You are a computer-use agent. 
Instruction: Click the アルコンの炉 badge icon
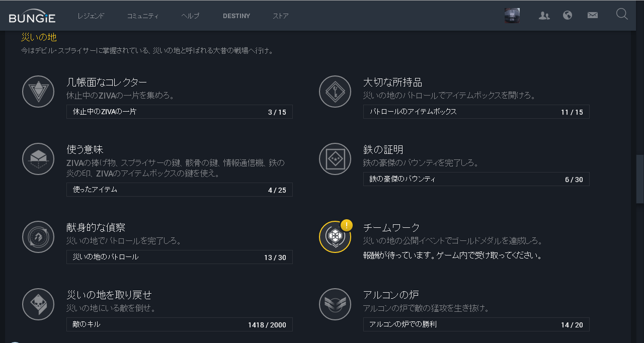tap(335, 304)
